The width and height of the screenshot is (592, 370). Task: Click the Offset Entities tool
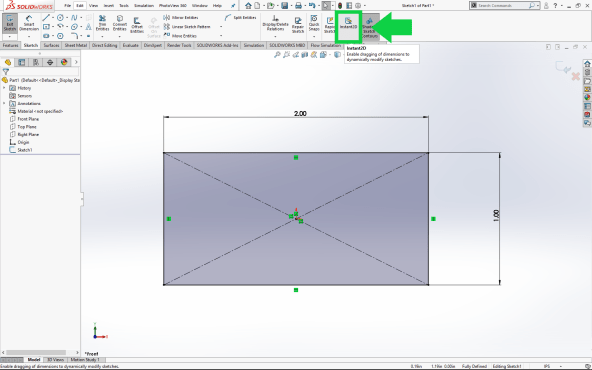(137, 25)
